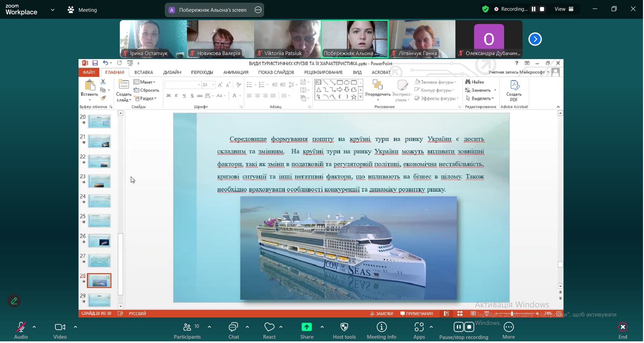The width and height of the screenshot is (644, 343).
Task: Open screen share options beside presenter name
Action: pyautogui.click(x=258, y=10)
